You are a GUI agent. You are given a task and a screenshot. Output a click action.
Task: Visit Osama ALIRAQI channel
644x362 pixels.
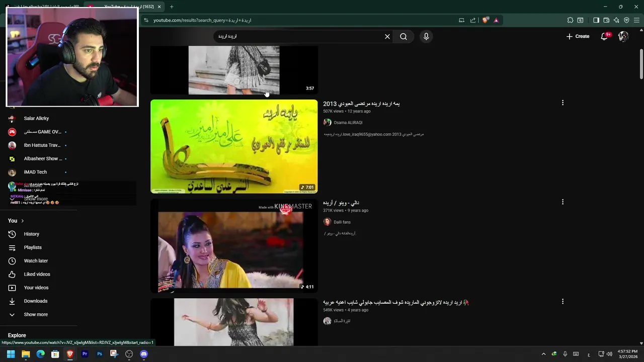click(x=348, y=123)
